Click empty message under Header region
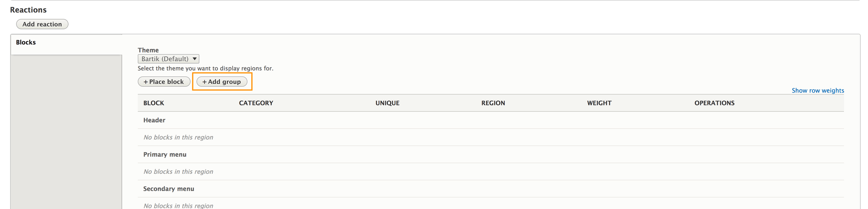868x209 pixels. 178,137
